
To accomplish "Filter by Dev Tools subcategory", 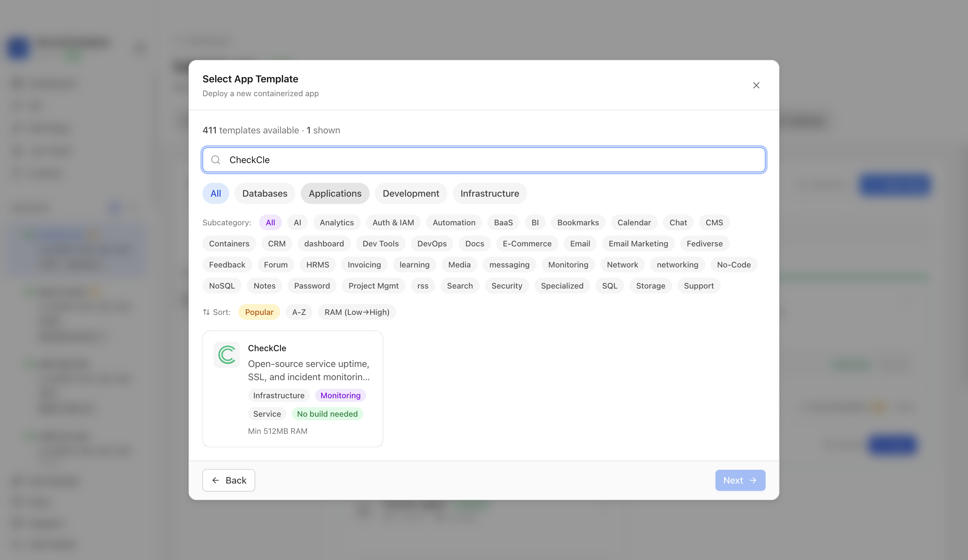I will [x=380, y=244].
